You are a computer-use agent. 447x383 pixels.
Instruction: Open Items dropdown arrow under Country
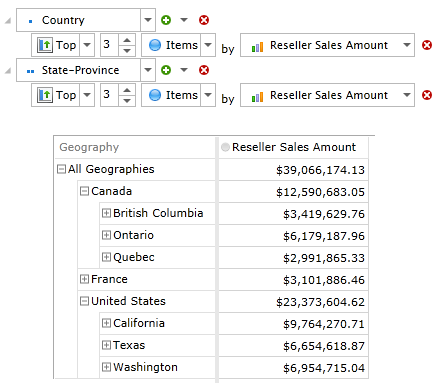coord(208,45)
